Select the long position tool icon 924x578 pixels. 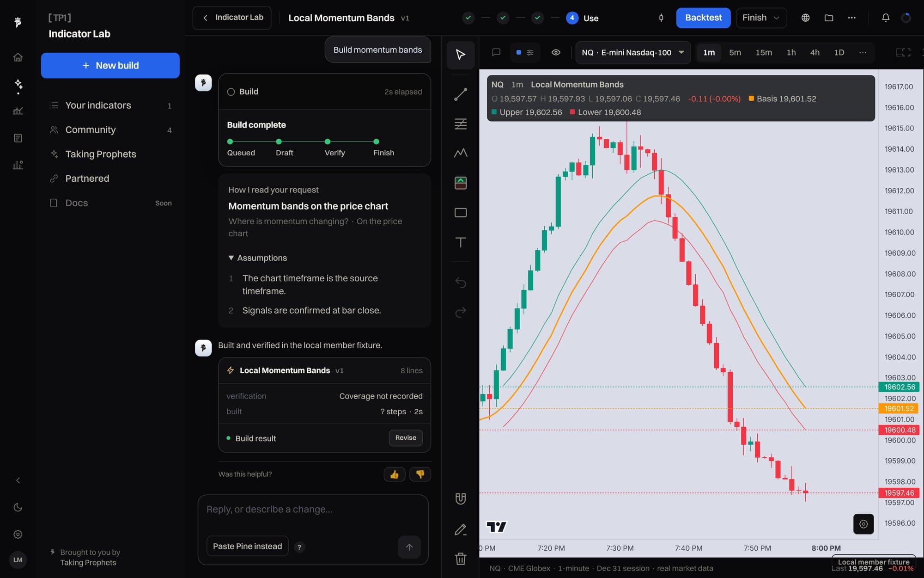click(x=461, y=183)
